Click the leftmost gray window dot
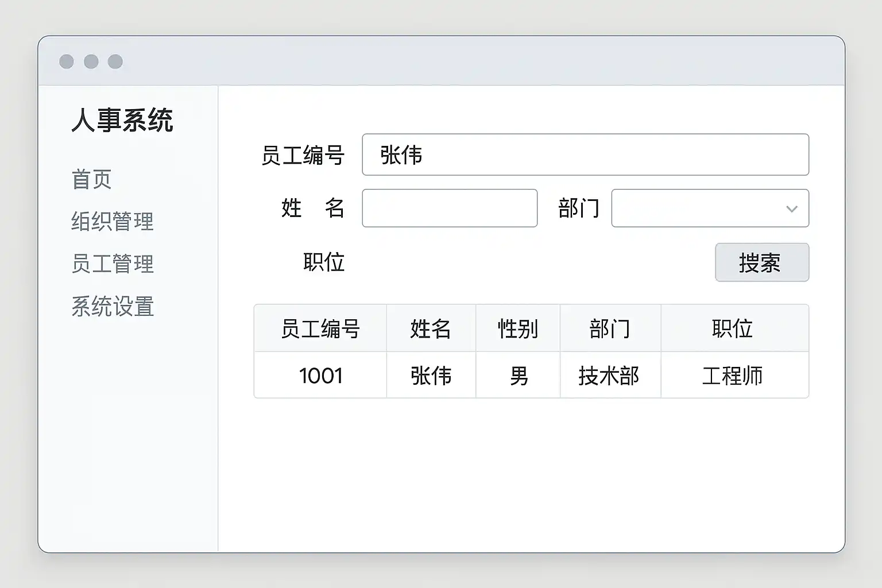This screenshot has height=588, width=882. click(67, 61)
